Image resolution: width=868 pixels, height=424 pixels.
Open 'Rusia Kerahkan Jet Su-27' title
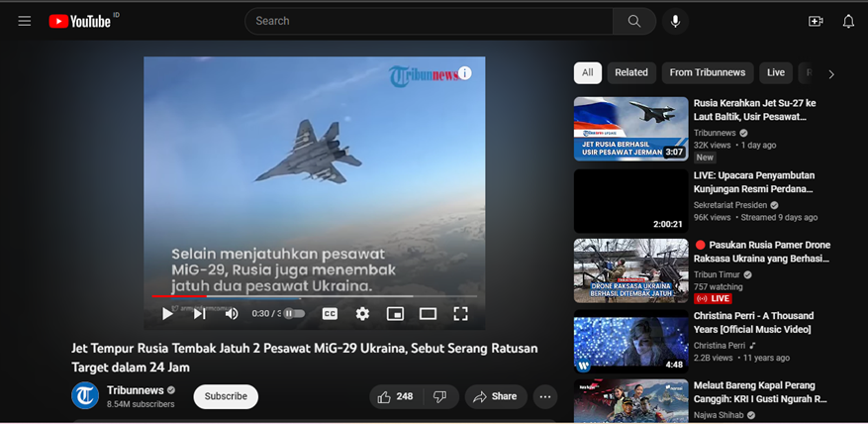755,110
